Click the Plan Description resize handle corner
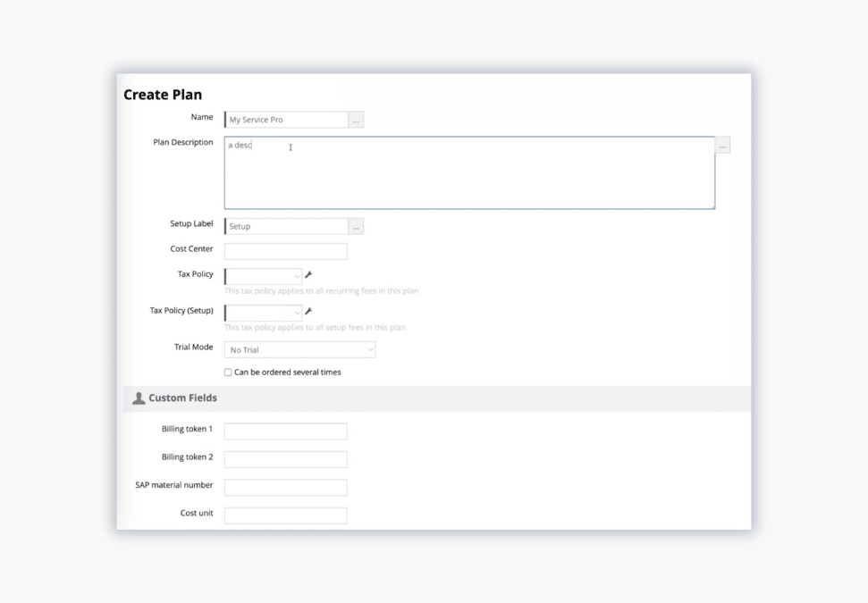The image size is (868, 603). coord(712,206)
